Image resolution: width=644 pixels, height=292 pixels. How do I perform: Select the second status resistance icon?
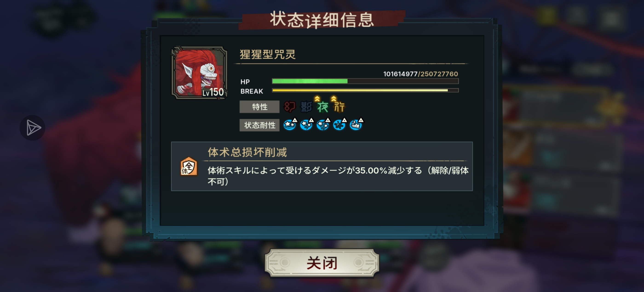pos(307,124)
